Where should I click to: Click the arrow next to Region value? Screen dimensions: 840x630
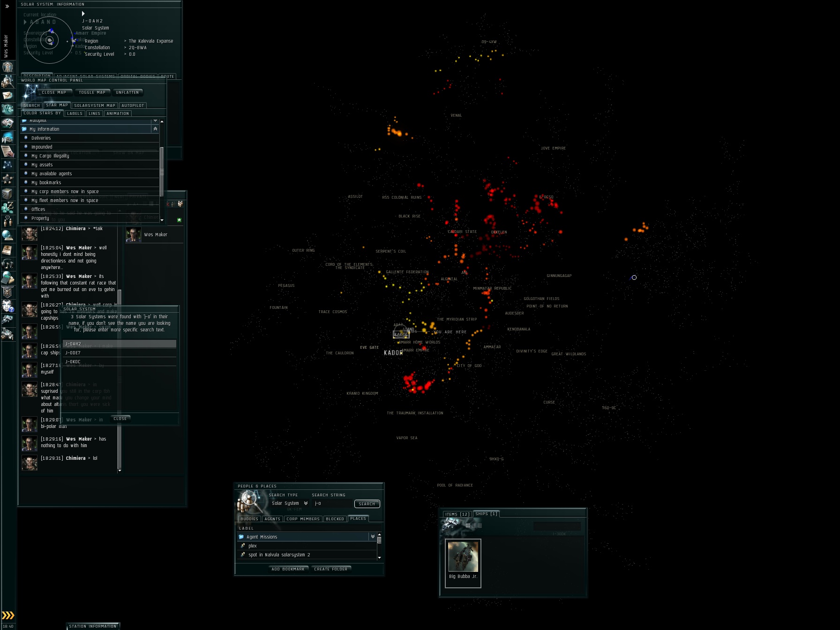coord(125,41)
